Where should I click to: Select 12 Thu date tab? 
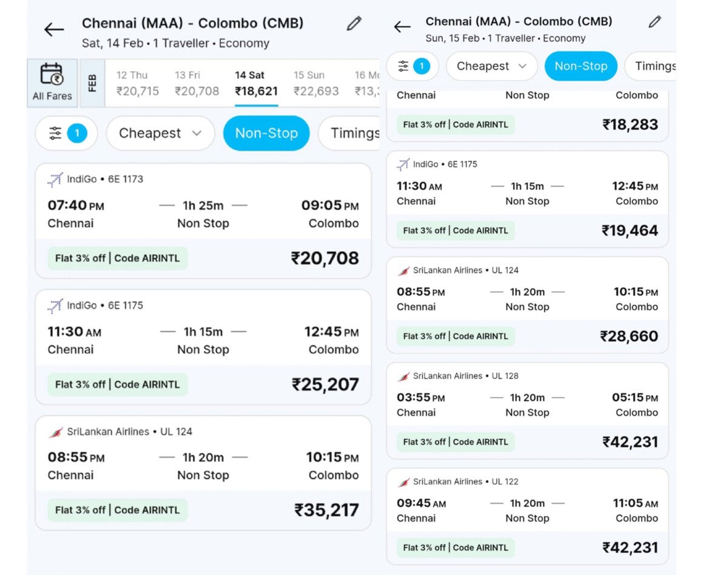pyautogui.click(x=138, y=83)
